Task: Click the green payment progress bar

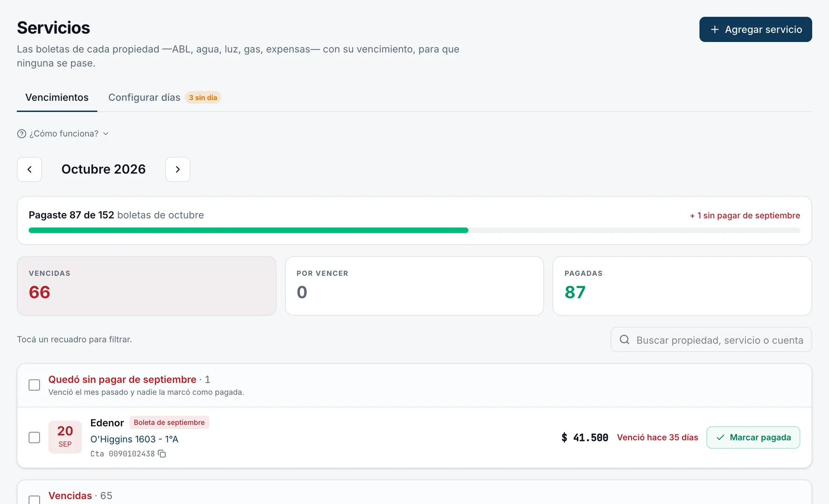Action: coord(248,231)
